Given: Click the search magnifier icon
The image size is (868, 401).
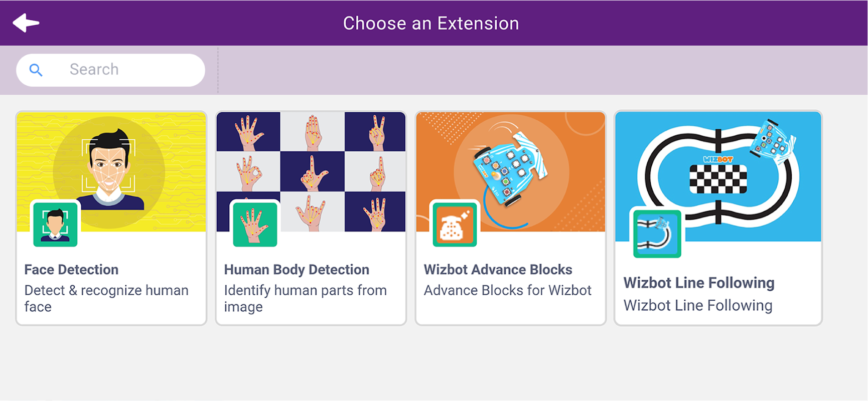Looking at the screenshot, I should pos(36,70).
